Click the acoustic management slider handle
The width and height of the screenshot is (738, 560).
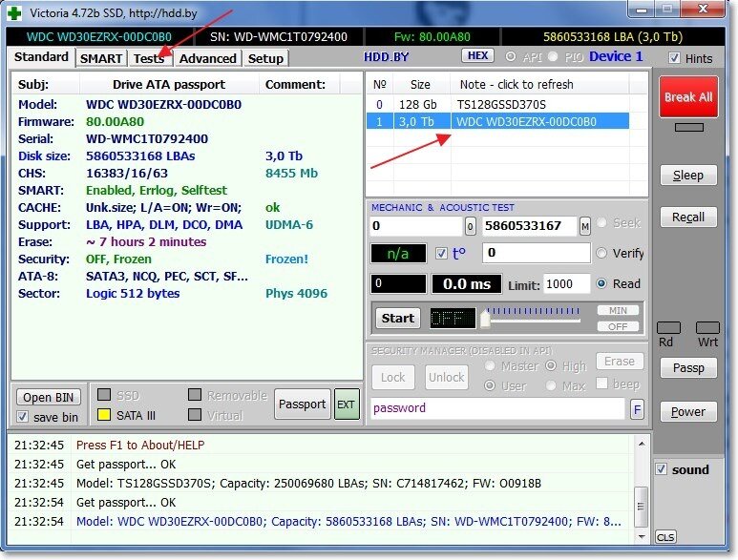coord(485,319)
